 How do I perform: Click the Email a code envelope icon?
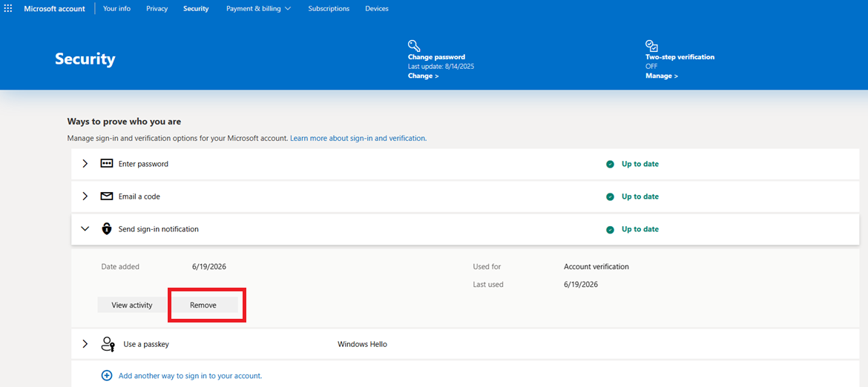coord(106,196)
